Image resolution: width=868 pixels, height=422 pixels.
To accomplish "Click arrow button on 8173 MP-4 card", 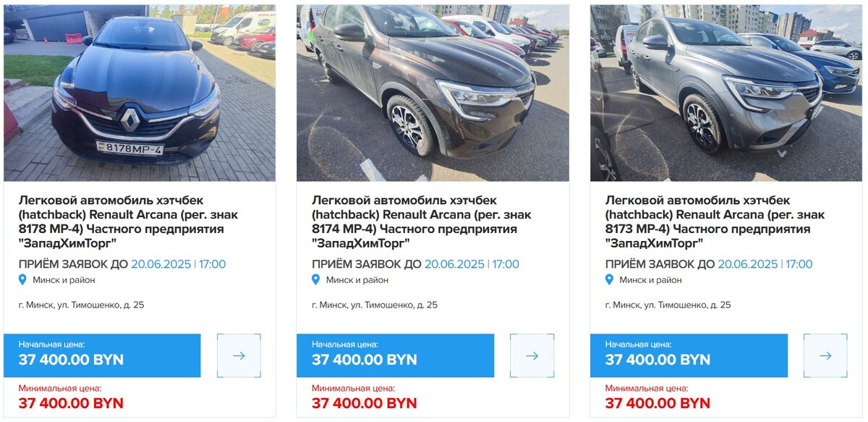I will point(825,355).
